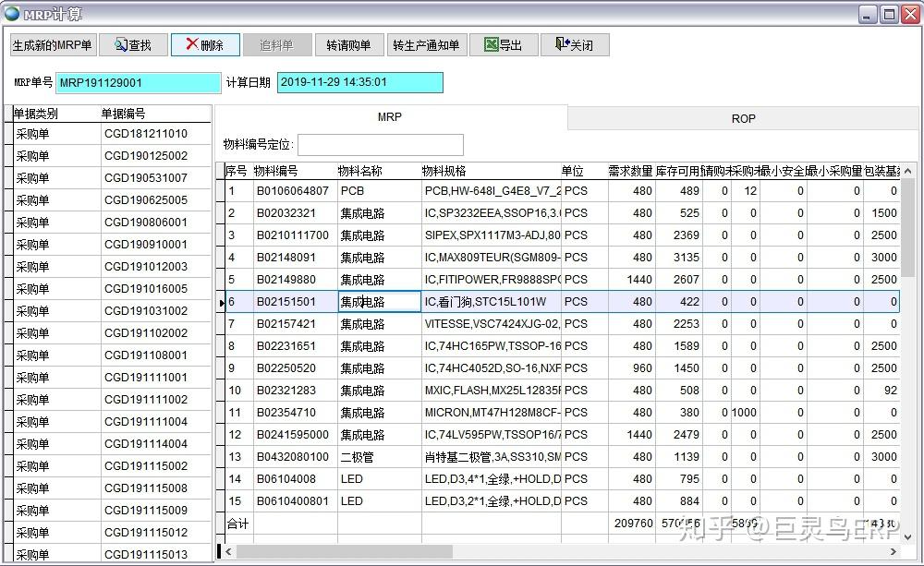Click the 删除 delete button
The image size is (924, 566).
[205, 45]
